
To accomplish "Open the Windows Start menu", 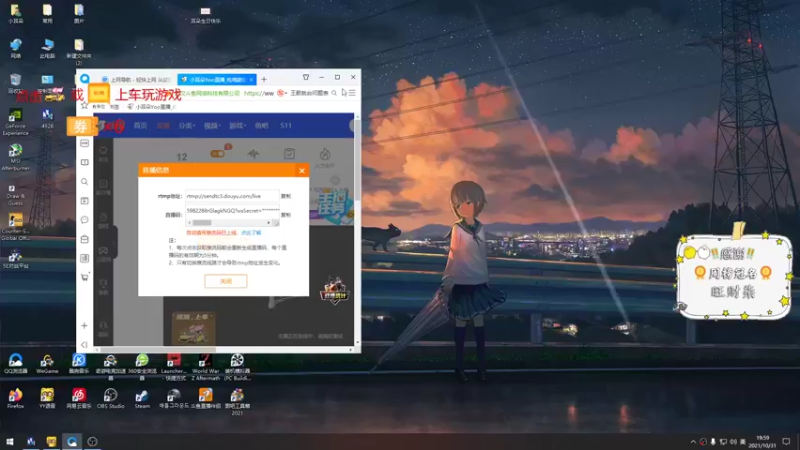I will [10, 441].
